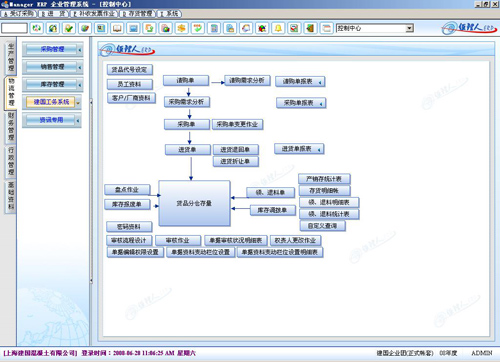
Task: Click the blue monitor screen toolbar icon
Action: pyautogui.click(x=133, y=28)
